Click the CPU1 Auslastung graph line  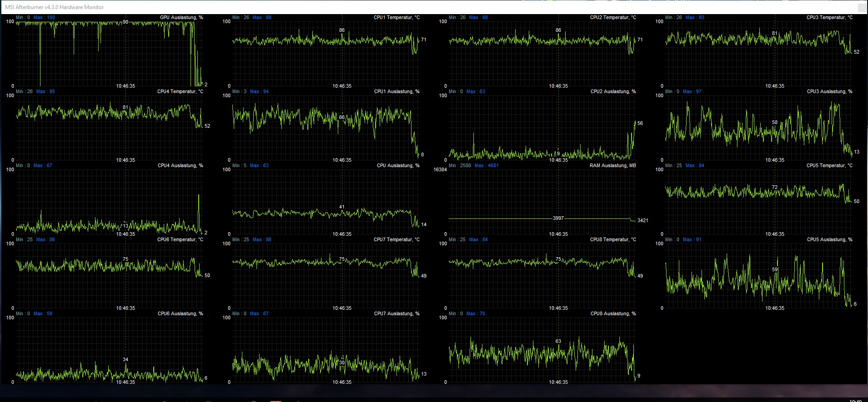[326, 131]
